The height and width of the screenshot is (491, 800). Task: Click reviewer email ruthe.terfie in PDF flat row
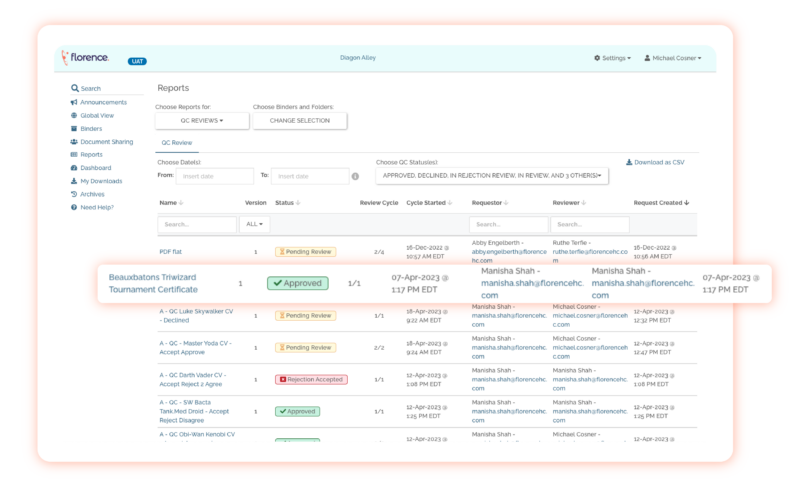pos(590,256)
